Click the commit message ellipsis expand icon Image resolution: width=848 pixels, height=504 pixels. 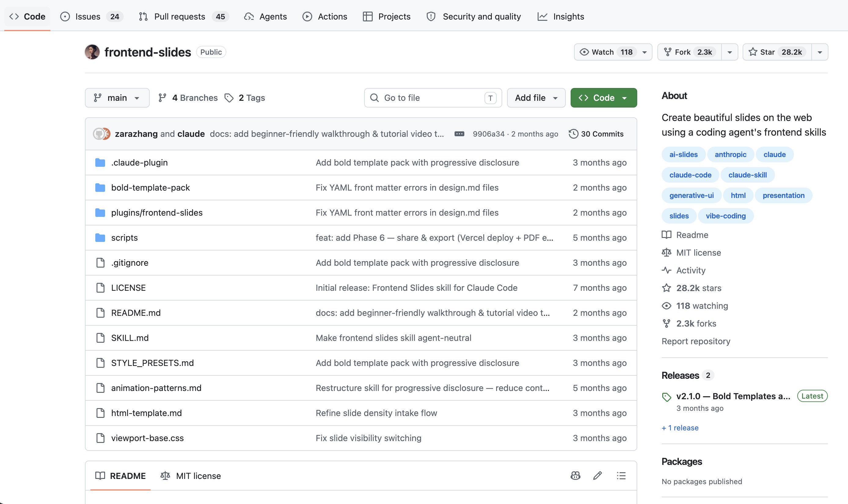[459, 134]
